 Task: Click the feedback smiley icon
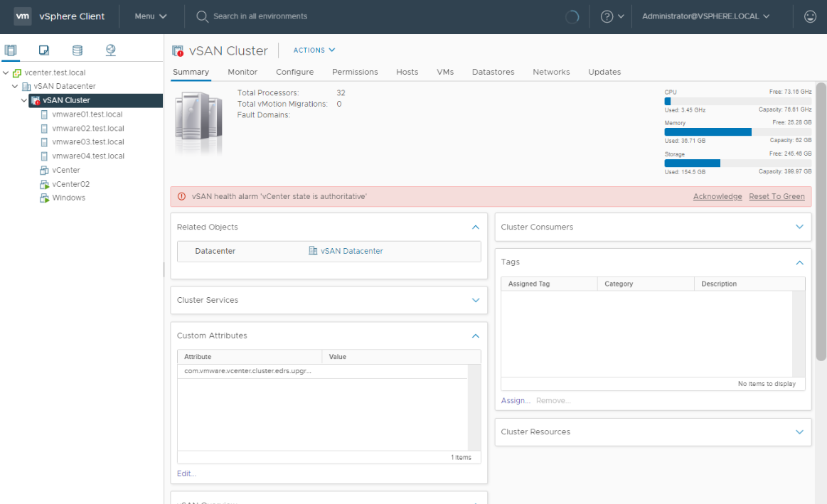810,16
